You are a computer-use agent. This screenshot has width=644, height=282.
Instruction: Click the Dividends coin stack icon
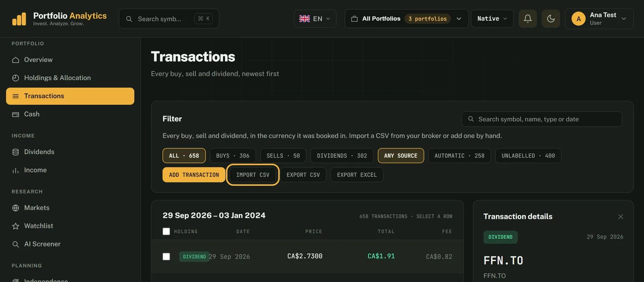16,152
